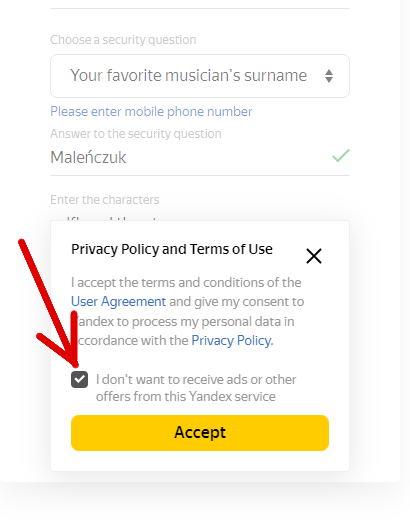Viewport: 410px width, 526px height.
Task: Click the red arrow annotation
Action: coord(49,304)
